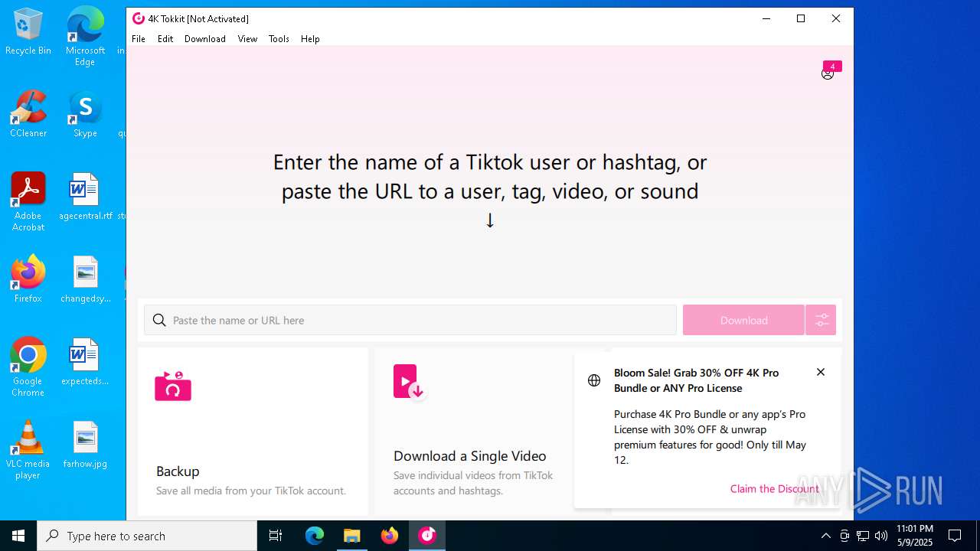Open File Explorer from the taskbar

click(x=351, y=536)
